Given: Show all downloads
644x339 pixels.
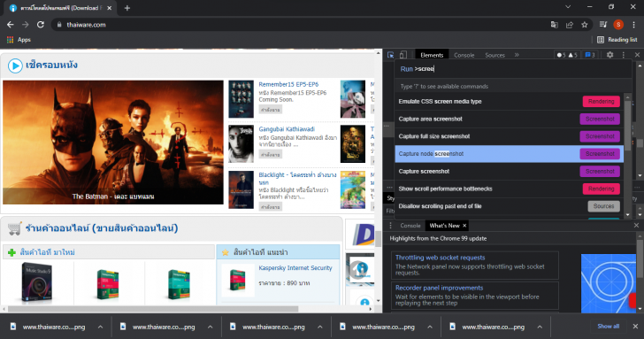Looking at the screenshot, I should coord(609,327).
